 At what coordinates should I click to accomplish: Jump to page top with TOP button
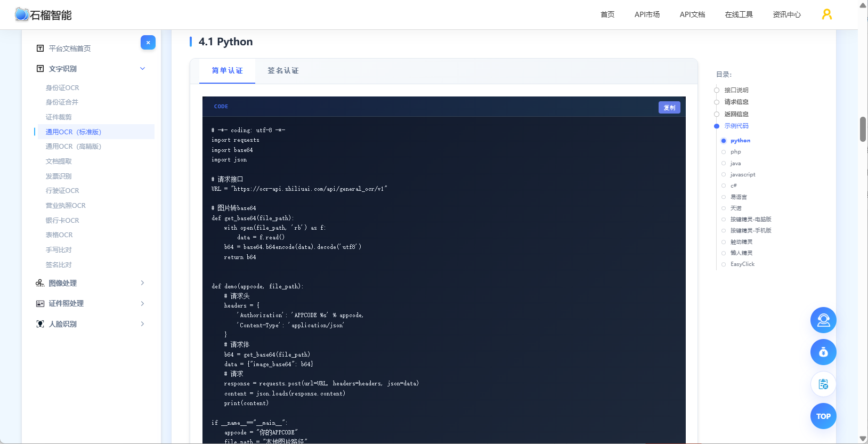coord(823,416)
